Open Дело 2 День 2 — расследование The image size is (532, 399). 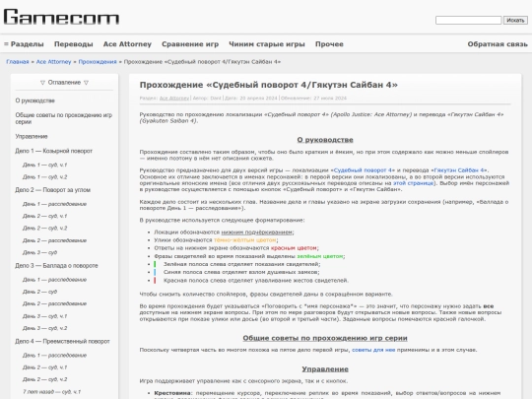54,240
